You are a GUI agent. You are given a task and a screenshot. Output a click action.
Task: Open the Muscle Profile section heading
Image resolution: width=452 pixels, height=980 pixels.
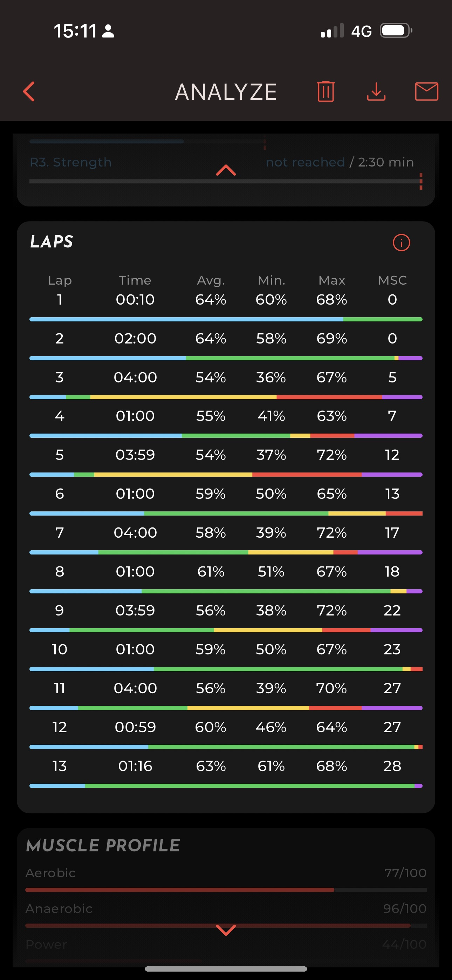pos(103,845)
